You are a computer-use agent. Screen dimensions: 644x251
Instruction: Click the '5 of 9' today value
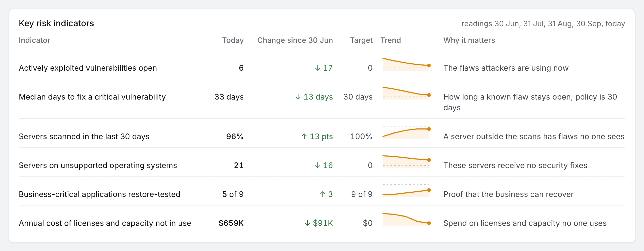(x=233, y=194)
